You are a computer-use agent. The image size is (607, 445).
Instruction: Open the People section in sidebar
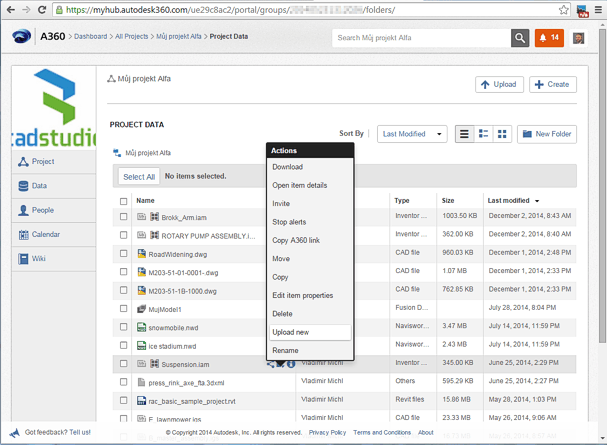pyautogui.click(x=53, y=210)
